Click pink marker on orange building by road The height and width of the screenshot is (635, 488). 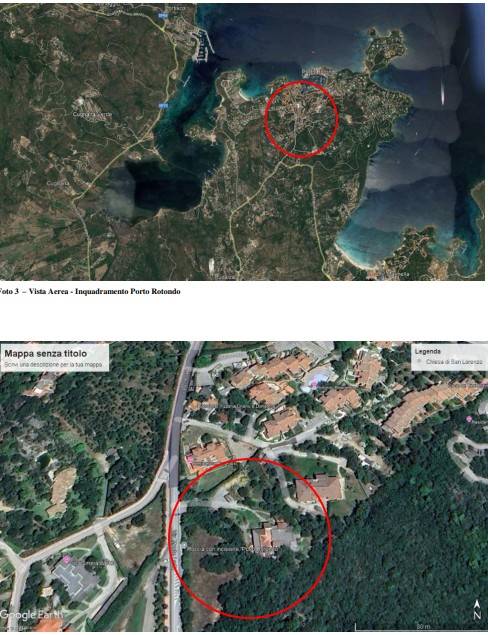click(189, 460)
